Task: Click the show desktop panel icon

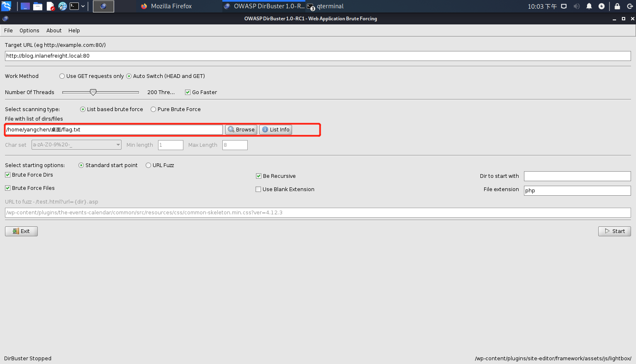Action: [25, 6]
